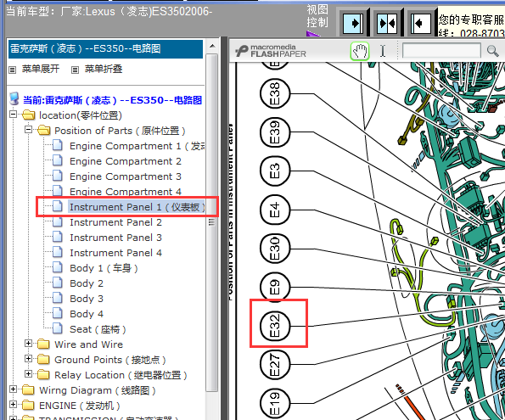Click the location(零件位置) folder icon
This screenshot has width=505, height=420.
click(28, 115)
